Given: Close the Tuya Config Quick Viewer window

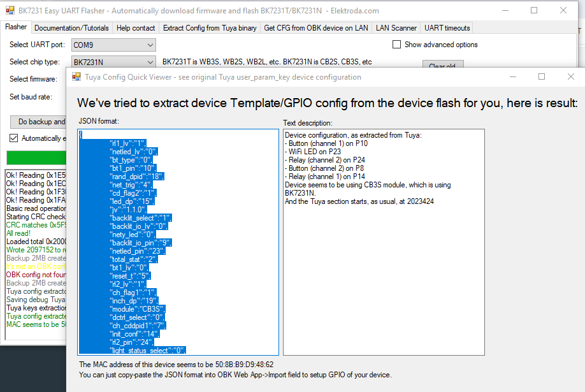Looking at the screenshot, I should pyautogui.click(x=570, y=76).
